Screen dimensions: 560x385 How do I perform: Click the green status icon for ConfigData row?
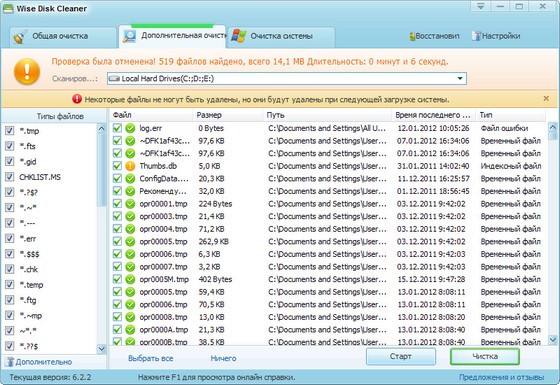tap(130, 179)
